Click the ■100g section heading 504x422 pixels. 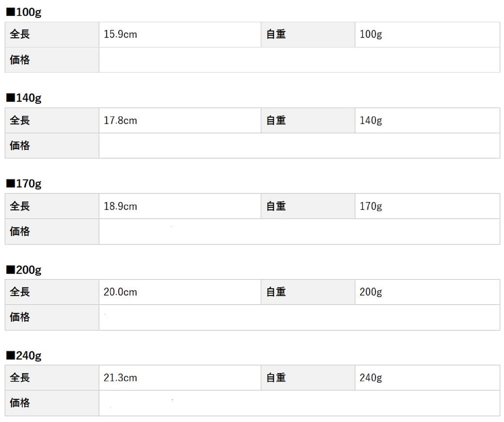tap(24, 12)
